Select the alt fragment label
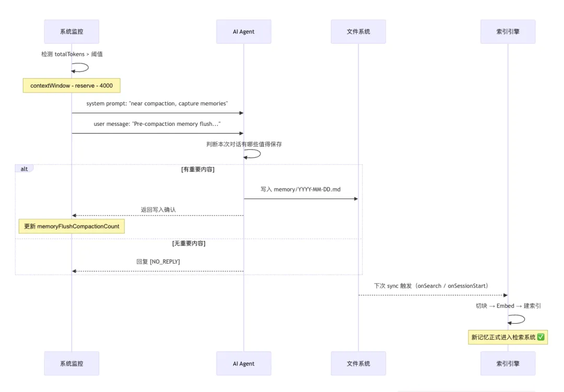The width and height of the screenshot is (564, 392). click(x=24, y=169)
